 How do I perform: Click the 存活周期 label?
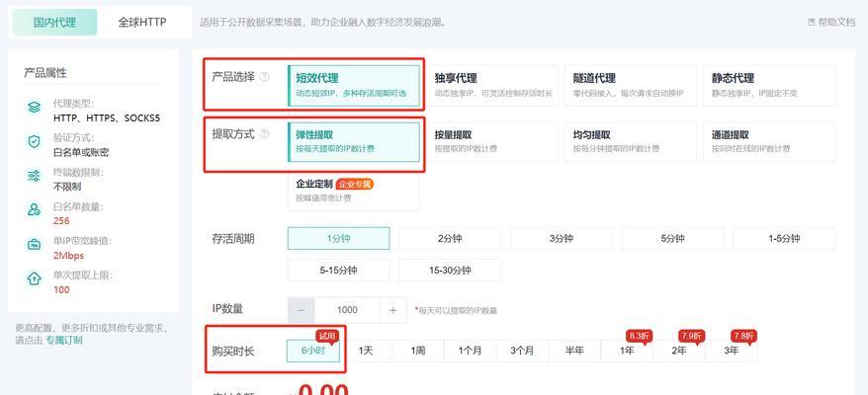tap(233, 239)
